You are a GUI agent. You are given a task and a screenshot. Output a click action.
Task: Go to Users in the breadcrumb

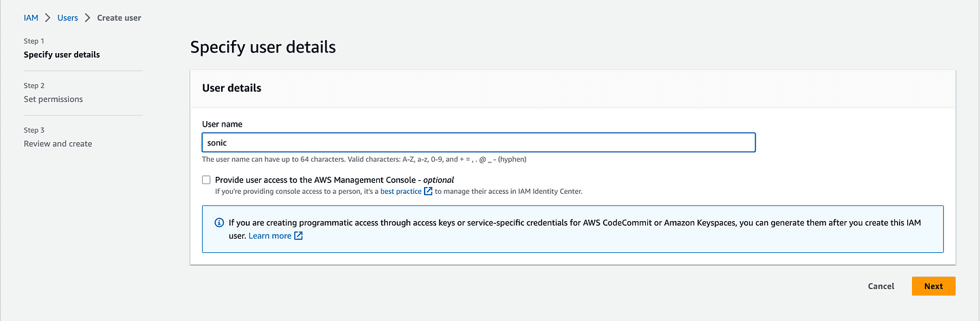tap(67, 18)
